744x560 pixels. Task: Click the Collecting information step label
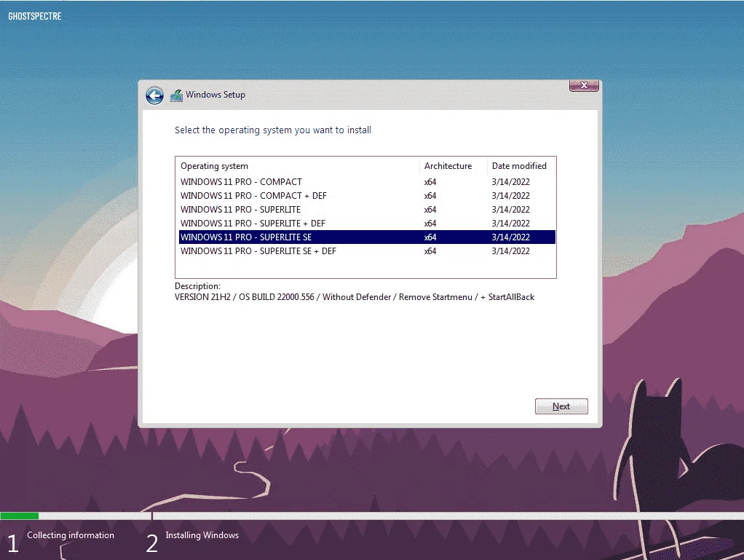pyautogui.click(x=70, y=535)
